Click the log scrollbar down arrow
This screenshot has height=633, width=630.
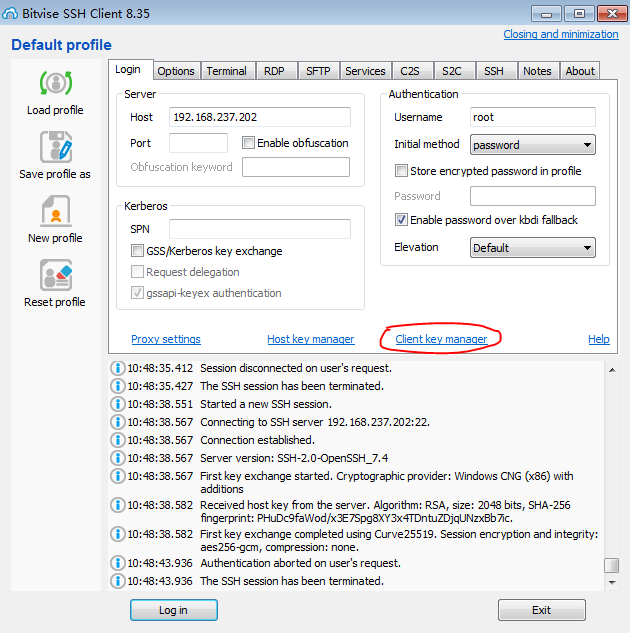pyautogui.click(x=612, y=583)
